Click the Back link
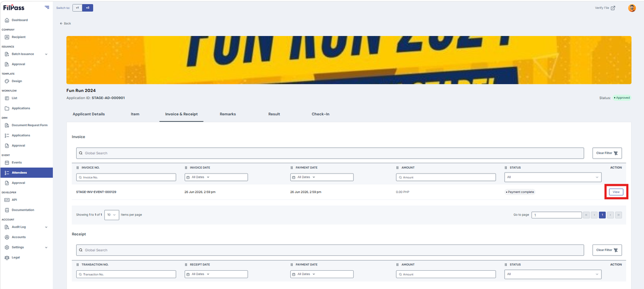644x289 pixels. point(65,24)
